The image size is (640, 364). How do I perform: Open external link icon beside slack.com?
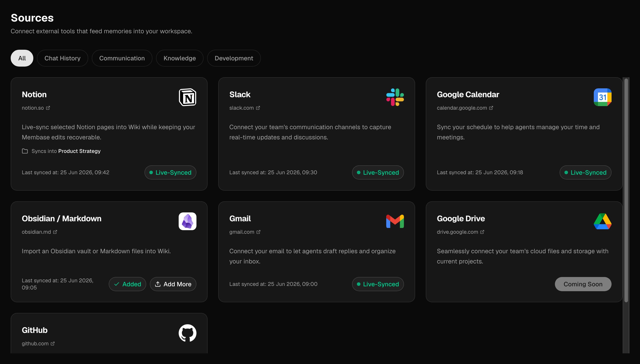(258, 108)
